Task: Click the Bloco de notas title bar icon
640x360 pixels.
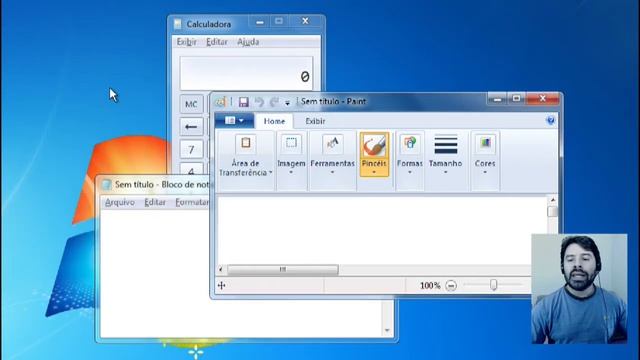Action: [107, 184]
